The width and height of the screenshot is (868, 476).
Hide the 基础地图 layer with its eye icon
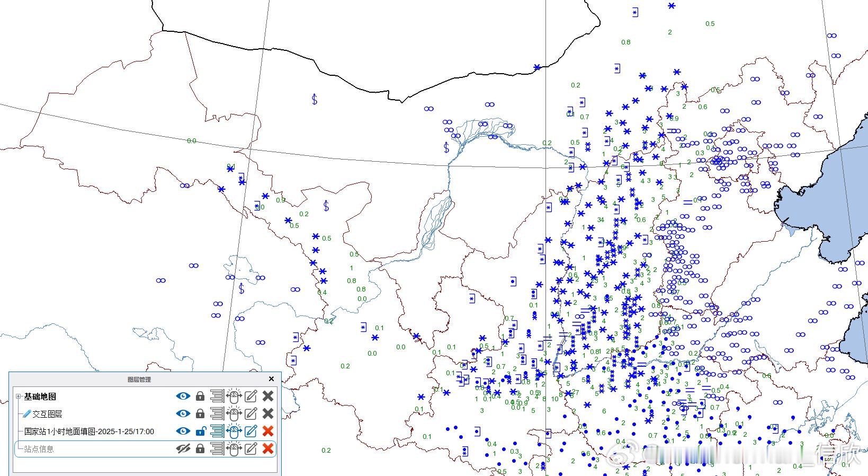pos(183,396)
